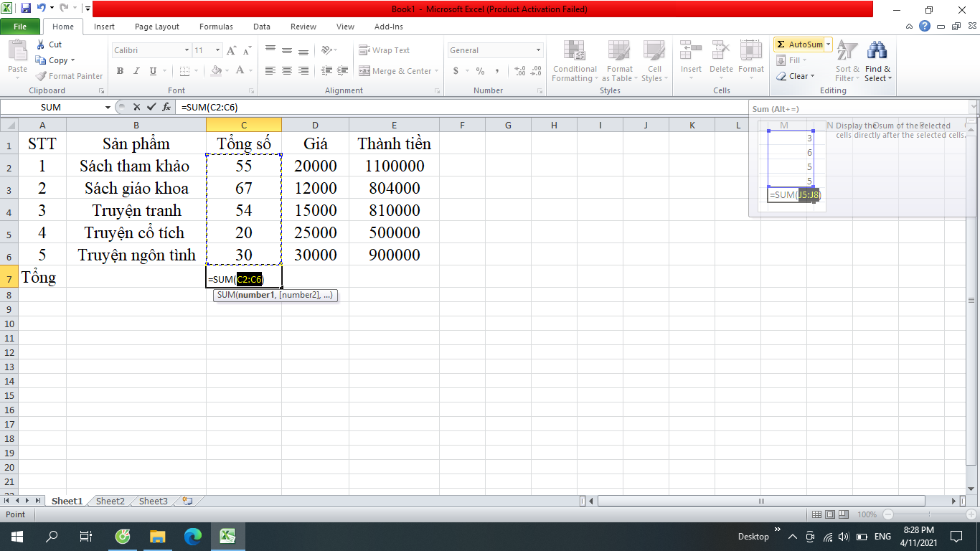The height and width of the screenshot is (551, 980).
Task: Click the Decrease Decimal icon
Action: tap(537, 71)
